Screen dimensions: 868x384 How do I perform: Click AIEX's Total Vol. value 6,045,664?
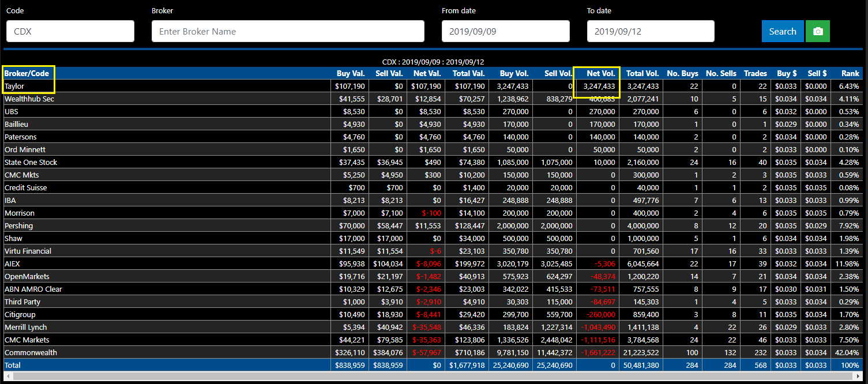click(x=642, y=263)
